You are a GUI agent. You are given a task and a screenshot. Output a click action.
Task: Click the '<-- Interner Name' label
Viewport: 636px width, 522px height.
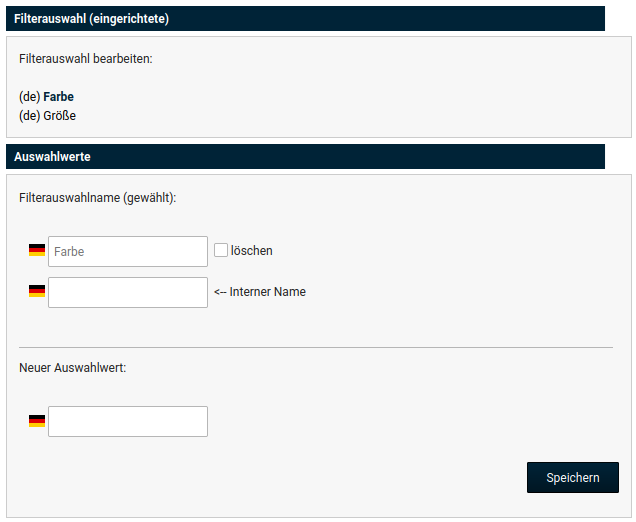click(260, 292)
